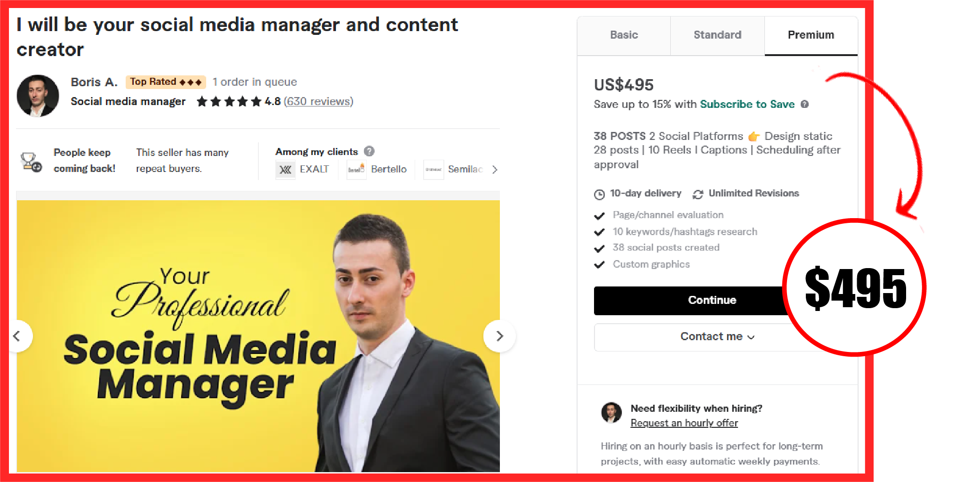This screenshot has width=980, height=482.
Task: Click the 10-day delivery clock icon
Action: pyautogui.click(x=599, y=194)
